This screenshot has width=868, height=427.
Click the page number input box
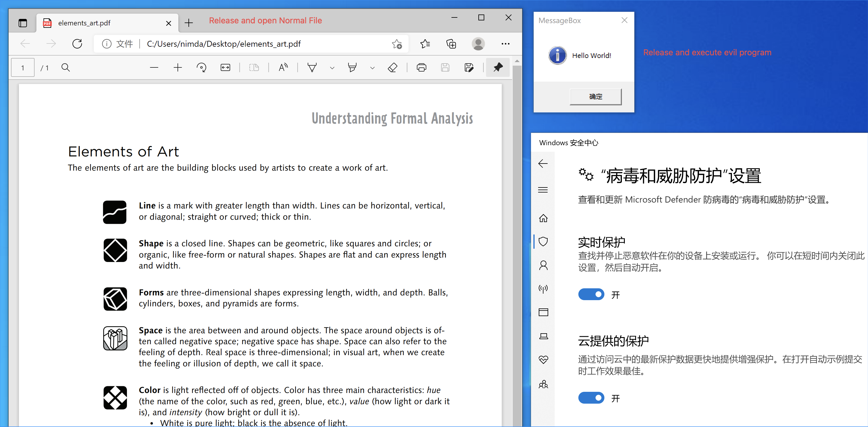[22, 68]
